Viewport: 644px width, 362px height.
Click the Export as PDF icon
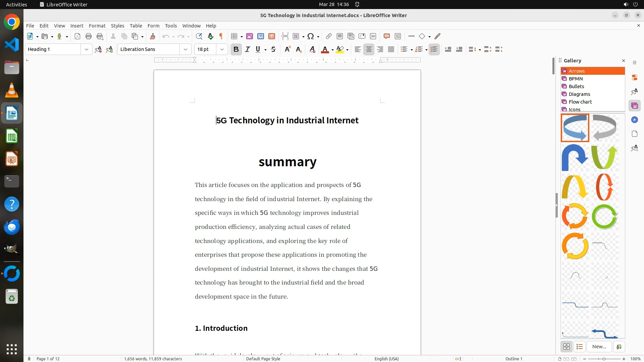(x=77, y=36)
